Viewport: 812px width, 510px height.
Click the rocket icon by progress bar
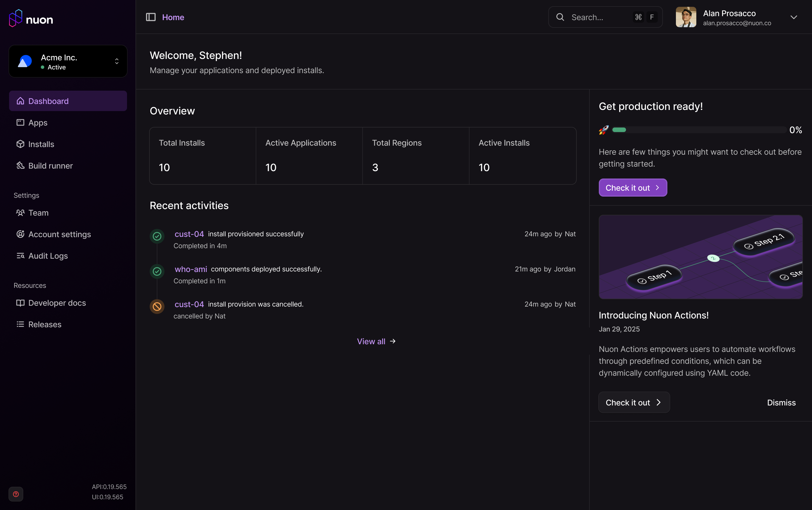click(603, 130)
